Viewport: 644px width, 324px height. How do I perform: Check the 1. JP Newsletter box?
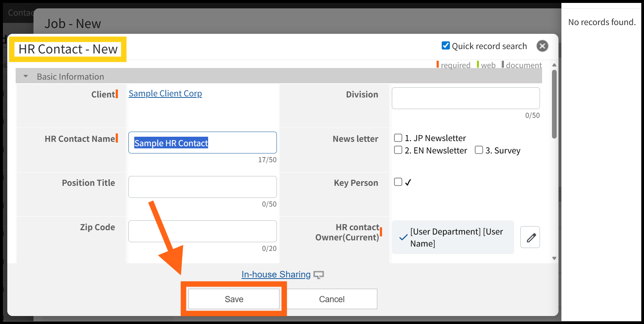coord(398,138)
